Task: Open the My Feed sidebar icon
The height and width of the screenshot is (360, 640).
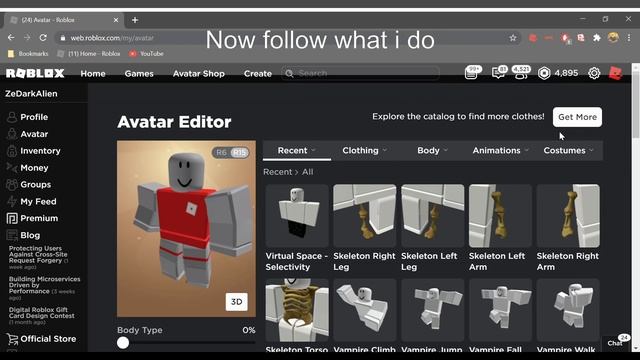Action: (12, 202)
